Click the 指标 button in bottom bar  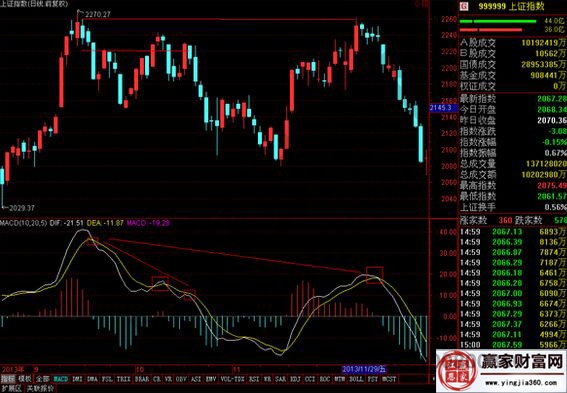pyautogui.click(x=7, y=379)
